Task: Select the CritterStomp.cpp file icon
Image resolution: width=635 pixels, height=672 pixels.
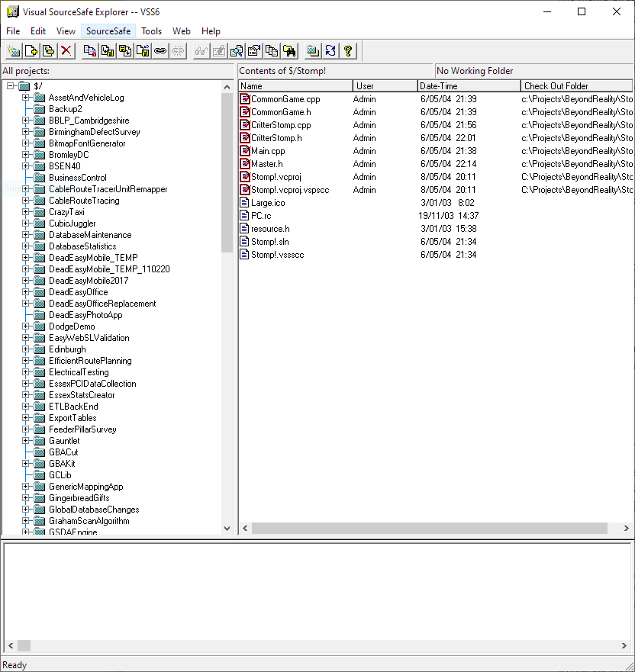Action: [245, 125]
